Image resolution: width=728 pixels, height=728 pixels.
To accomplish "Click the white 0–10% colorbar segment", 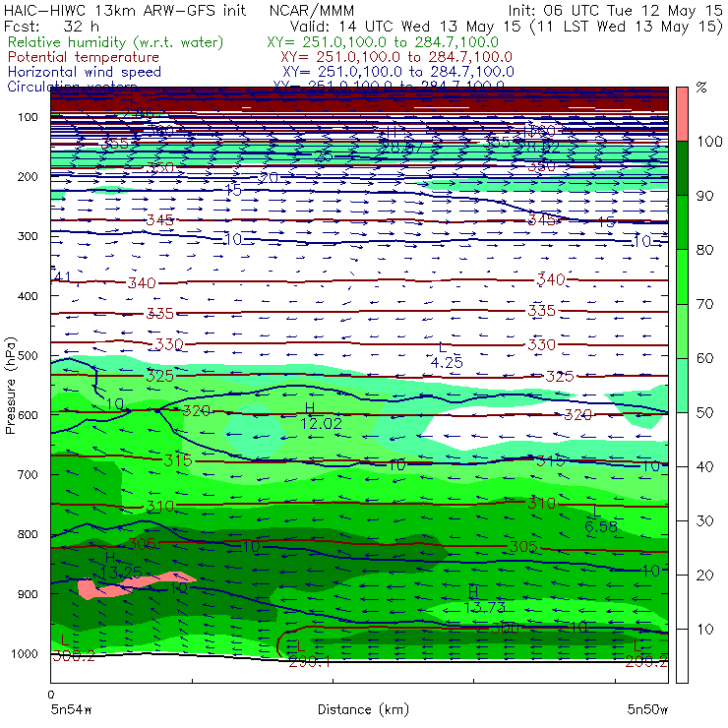I will click(682, 656).
